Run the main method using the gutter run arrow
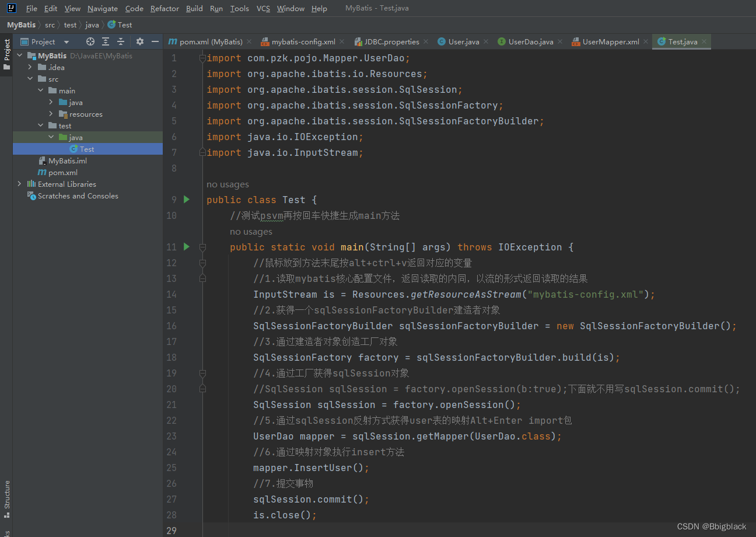The height and width of the screenshot is (537, 756). (186, 246)
